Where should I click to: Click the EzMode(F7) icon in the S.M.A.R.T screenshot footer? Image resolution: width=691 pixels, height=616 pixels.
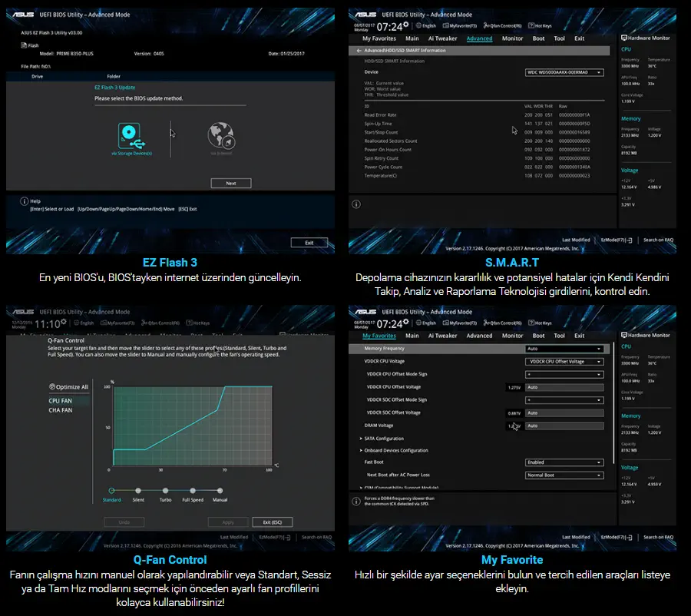coord(630,240)
